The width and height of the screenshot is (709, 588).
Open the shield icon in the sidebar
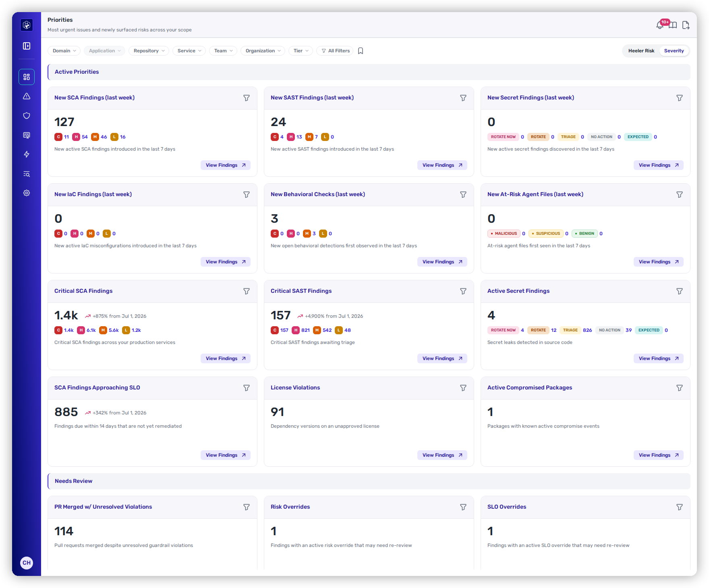pos(27,116)
